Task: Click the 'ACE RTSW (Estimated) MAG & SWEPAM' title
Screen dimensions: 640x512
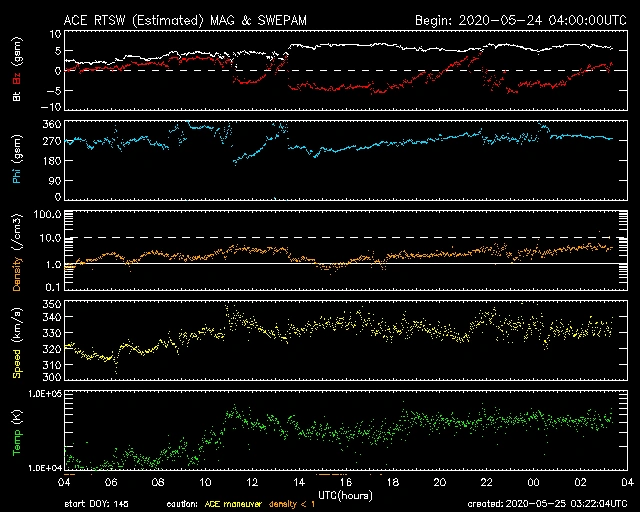Action: pos(185,20)
